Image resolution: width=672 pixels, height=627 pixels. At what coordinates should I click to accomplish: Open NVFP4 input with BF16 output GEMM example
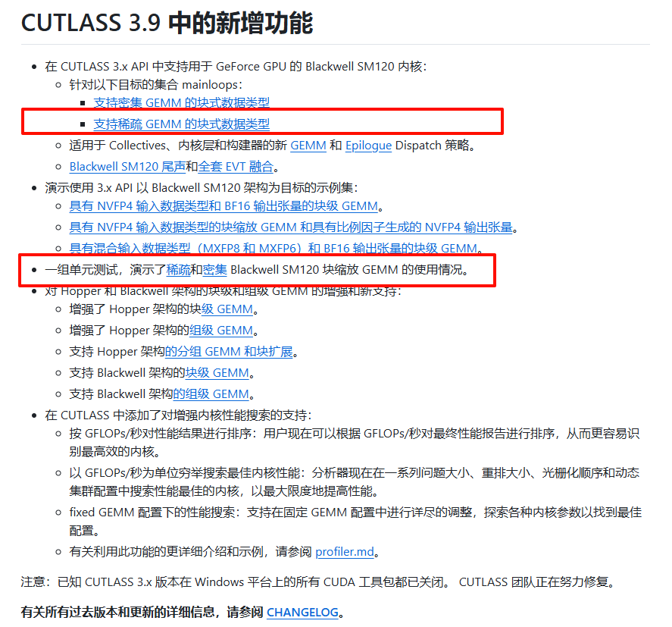223,206
